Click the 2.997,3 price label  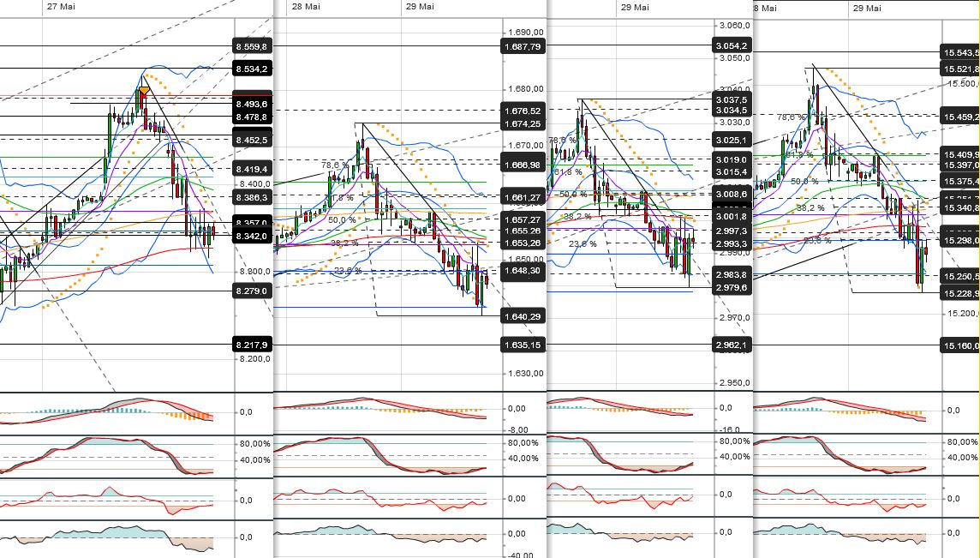tap(732, 231)
